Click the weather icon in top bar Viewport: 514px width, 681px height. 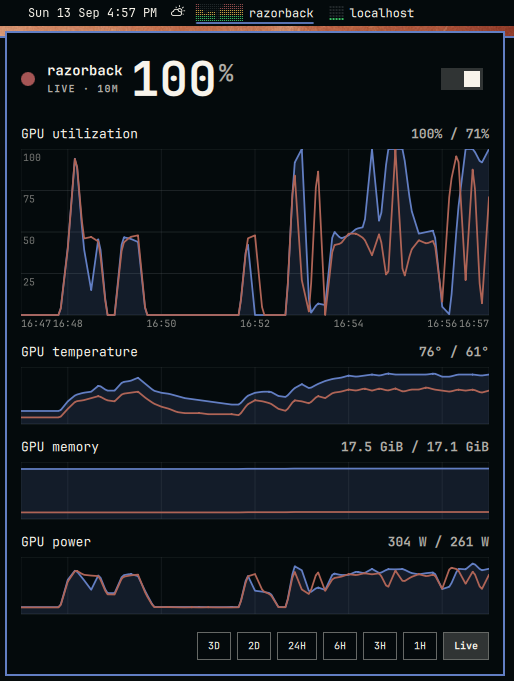click(x=177, y=12)
